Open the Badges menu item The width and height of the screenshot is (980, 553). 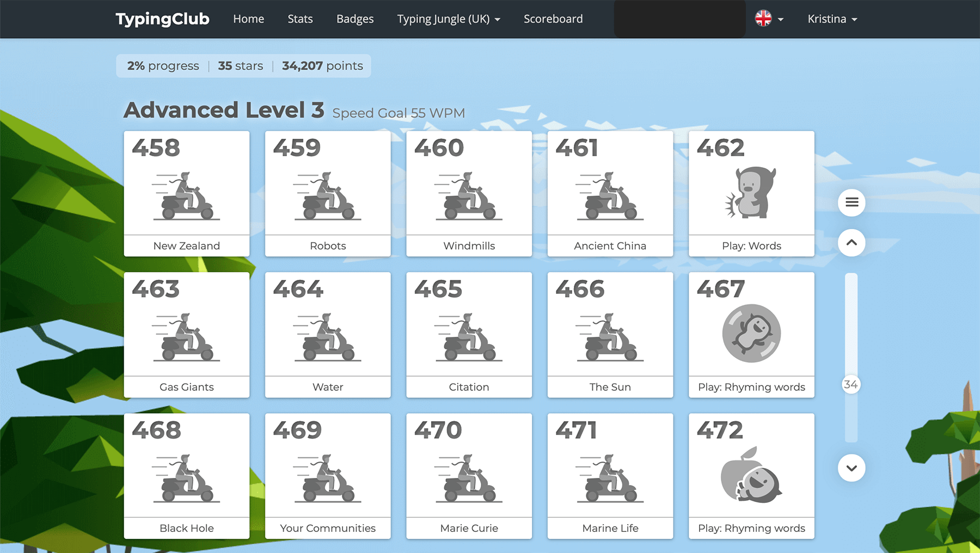[355, 19]
